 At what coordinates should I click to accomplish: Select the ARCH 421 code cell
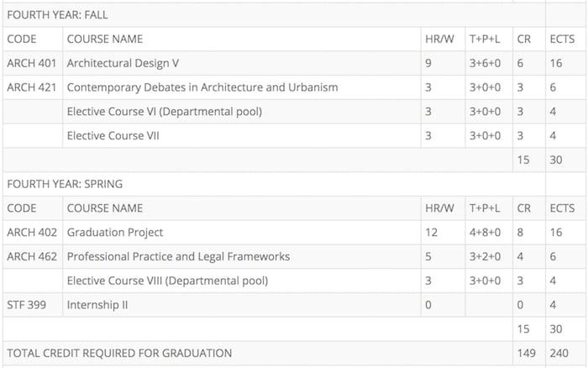[32, 87]
